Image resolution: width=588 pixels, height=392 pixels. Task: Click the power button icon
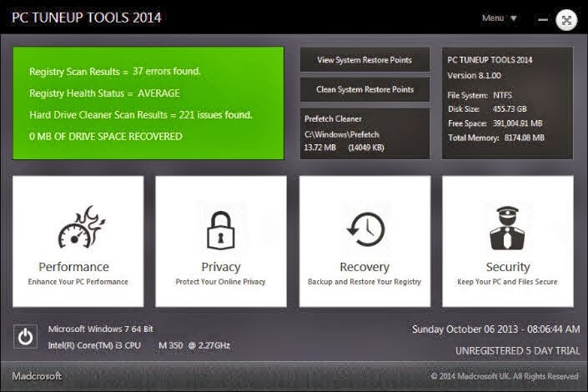26,336
